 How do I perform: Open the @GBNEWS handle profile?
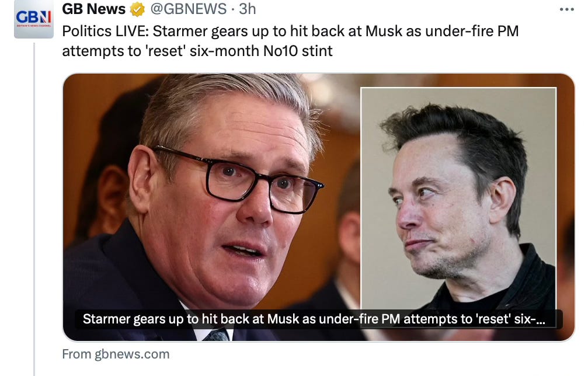tap(188, 9)
